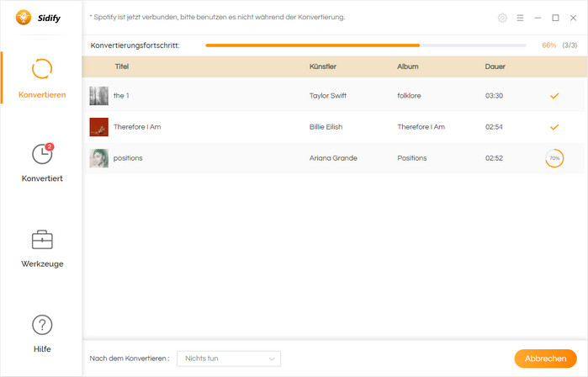Maximize the Sidify window
This screenshot has height=377, width=588.
click(x=555, y=18)
